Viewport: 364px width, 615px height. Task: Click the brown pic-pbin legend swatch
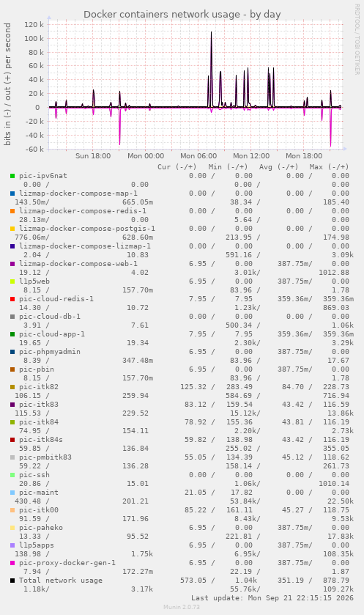12,369
